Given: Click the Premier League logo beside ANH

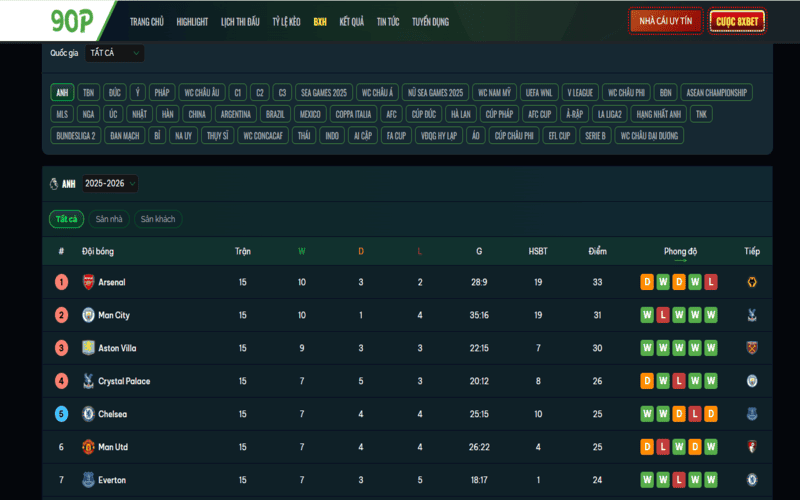Looking at the screenshot, I should coord(53,184).
